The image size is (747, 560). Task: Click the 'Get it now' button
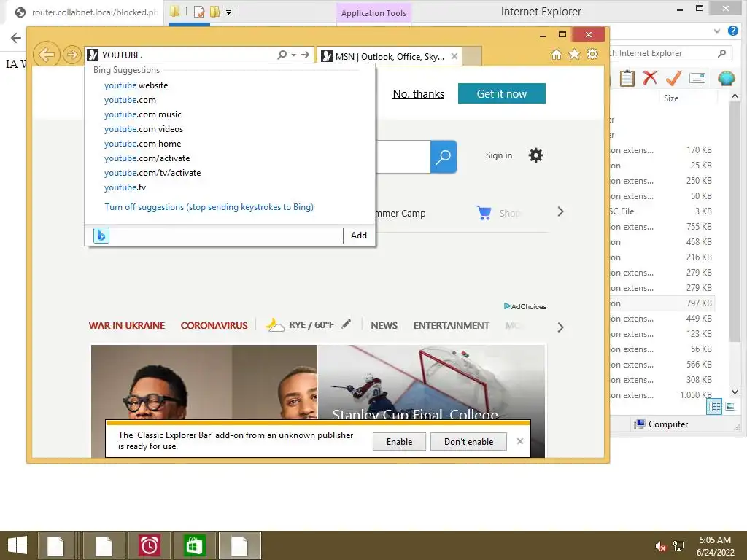click(502, 93)
